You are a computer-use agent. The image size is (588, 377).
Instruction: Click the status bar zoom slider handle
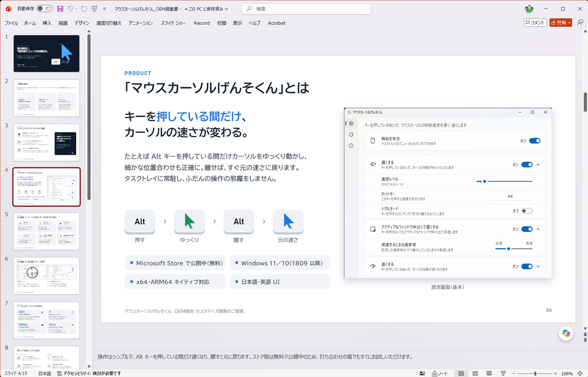point(535,373)
